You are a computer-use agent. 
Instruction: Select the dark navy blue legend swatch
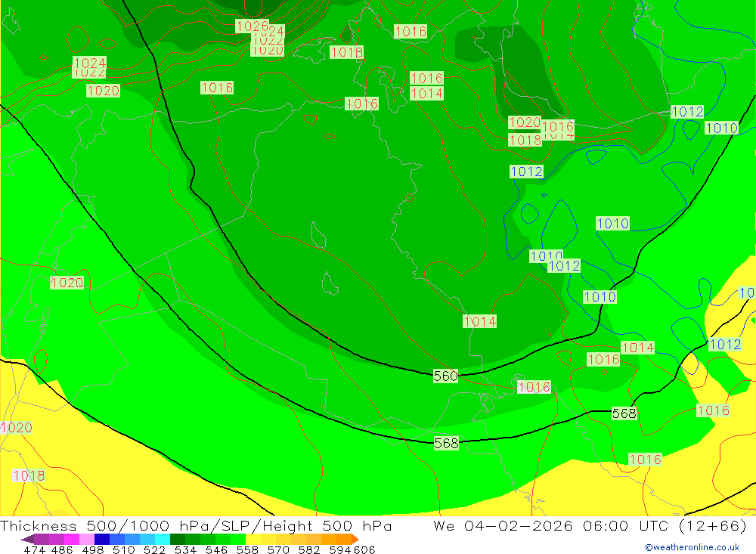[102, 539]
